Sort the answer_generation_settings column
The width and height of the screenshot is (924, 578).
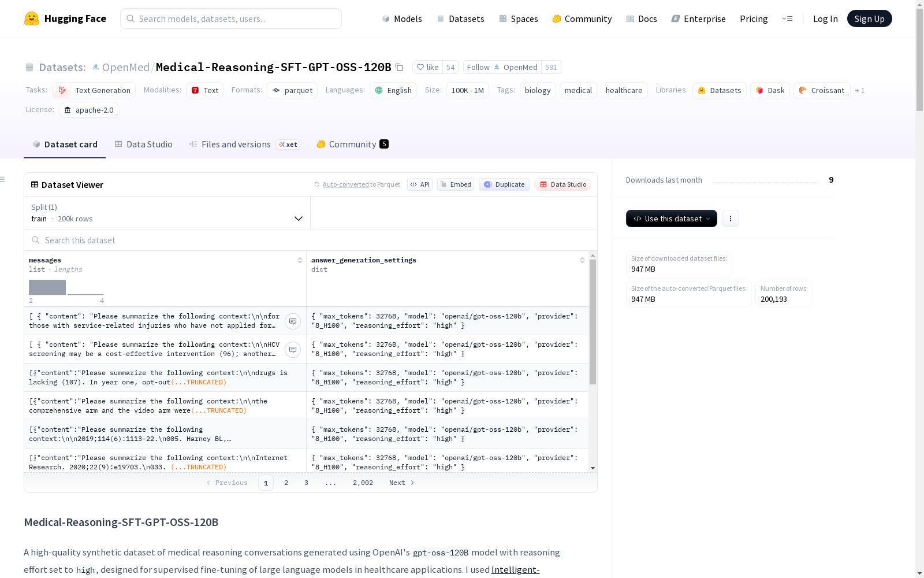coord(582,260)
